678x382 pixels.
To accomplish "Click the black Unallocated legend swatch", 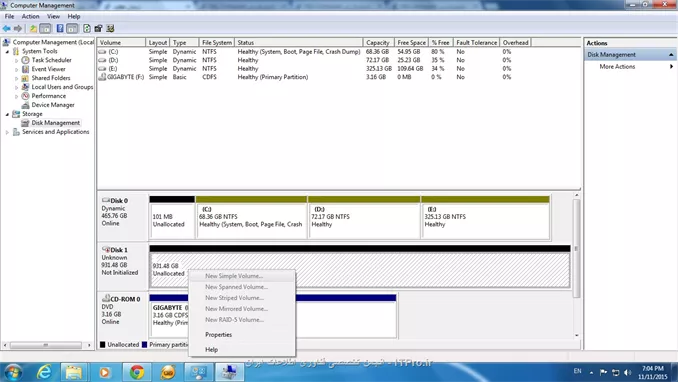I will point(102,345).
